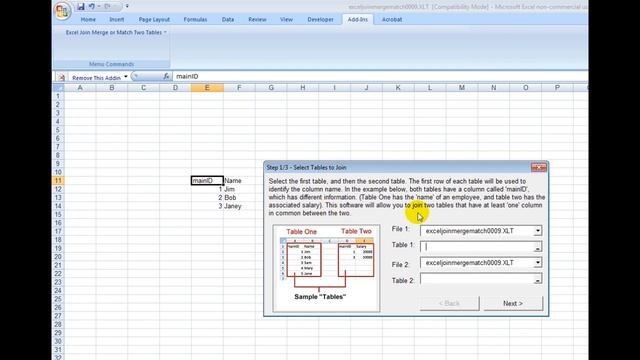Click the cell with Janey
The image size is (640, 360).
click(239, 206)
